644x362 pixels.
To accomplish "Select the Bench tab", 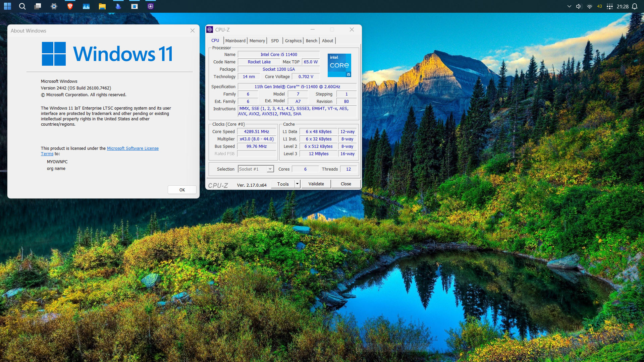I will [x=311, y=41].
